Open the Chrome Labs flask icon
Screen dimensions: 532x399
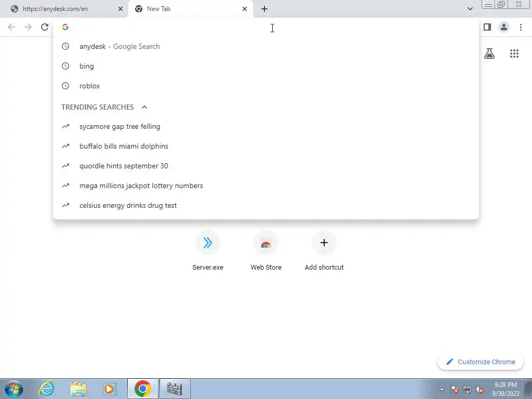[489, 54]
